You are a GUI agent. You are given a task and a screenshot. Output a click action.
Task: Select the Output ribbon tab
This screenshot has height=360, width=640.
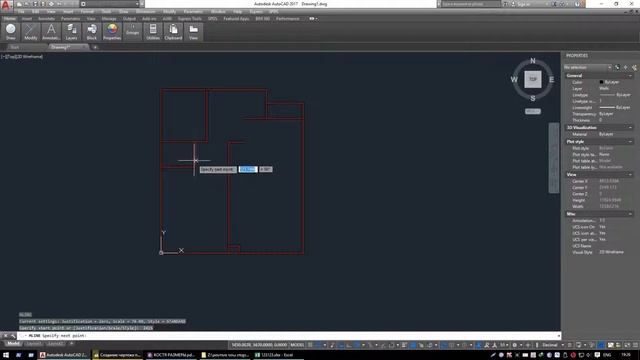[129, 19]
